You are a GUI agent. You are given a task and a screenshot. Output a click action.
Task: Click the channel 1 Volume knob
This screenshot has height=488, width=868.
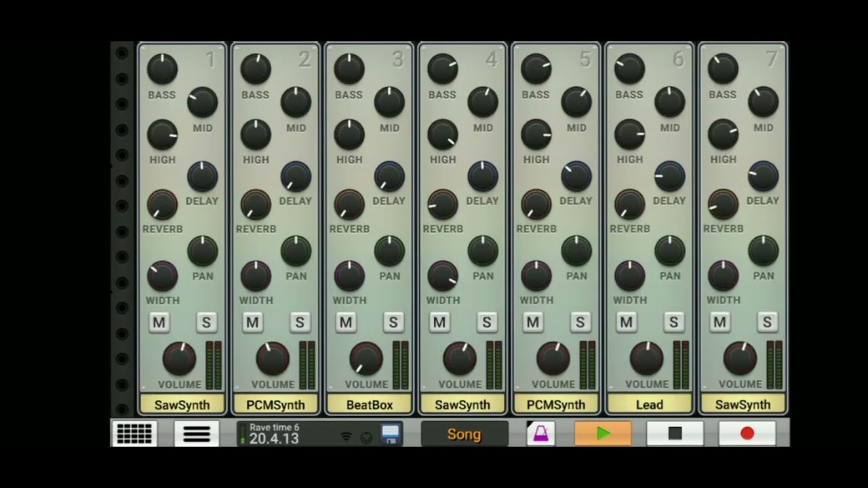[x=179, y=359]
